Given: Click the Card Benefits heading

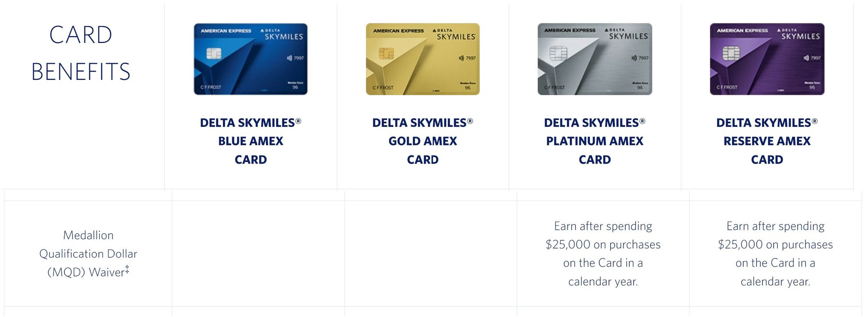Looking at the screenshot, I should [81, 53].
